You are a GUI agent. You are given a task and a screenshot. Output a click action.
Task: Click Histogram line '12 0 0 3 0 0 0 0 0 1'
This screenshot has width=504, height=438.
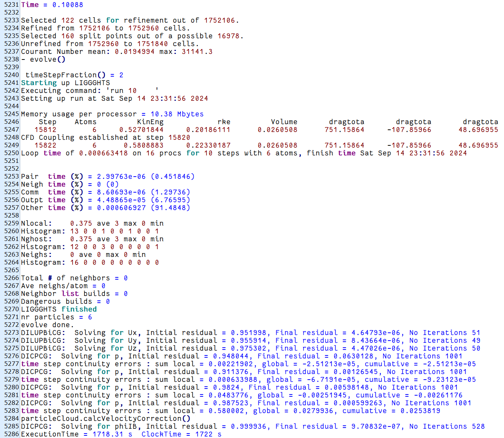[90, 247]
